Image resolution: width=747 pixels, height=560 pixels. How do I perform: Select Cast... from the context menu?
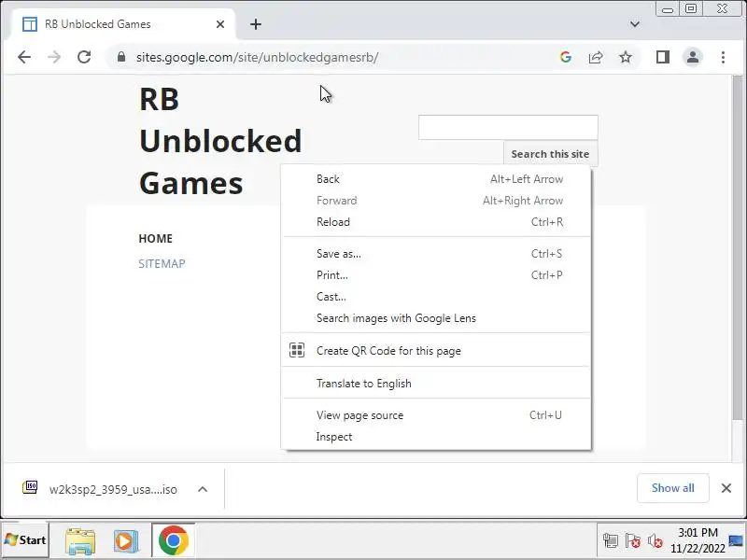pos(436,297)
